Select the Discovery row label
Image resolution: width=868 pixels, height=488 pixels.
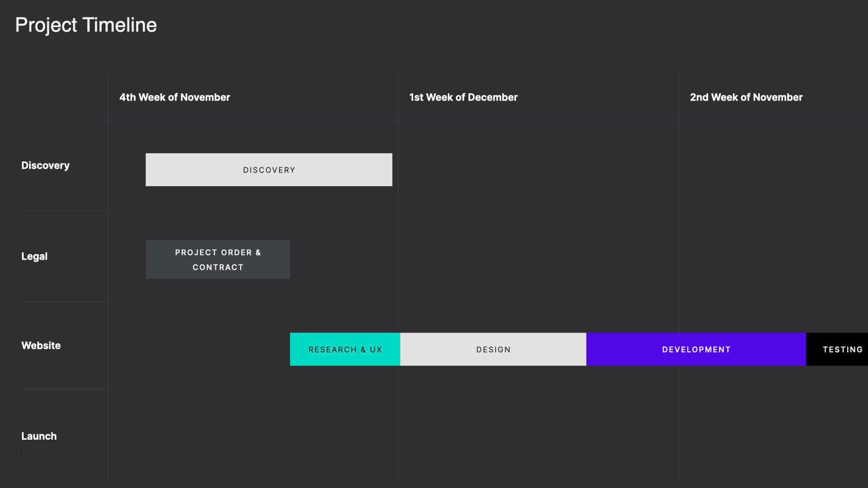click(45, 165)
